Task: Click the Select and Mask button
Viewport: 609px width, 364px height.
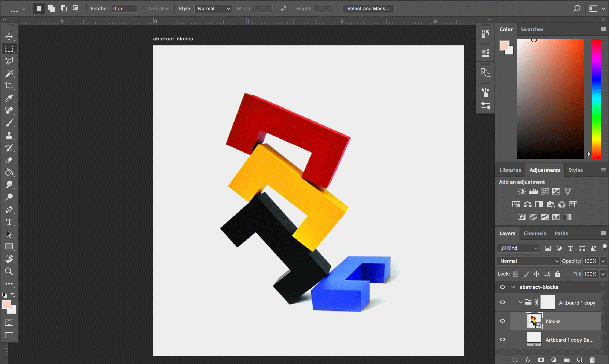Action: point(368,9)
